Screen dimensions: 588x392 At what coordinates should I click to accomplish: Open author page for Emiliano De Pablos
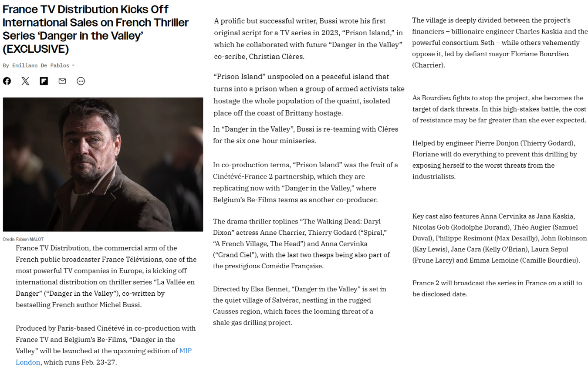pos(41,65)
